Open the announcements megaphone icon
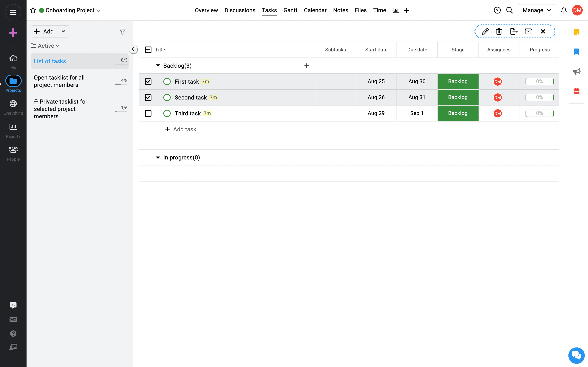Screen dimensions: 588x367 [x=577, y=71]
